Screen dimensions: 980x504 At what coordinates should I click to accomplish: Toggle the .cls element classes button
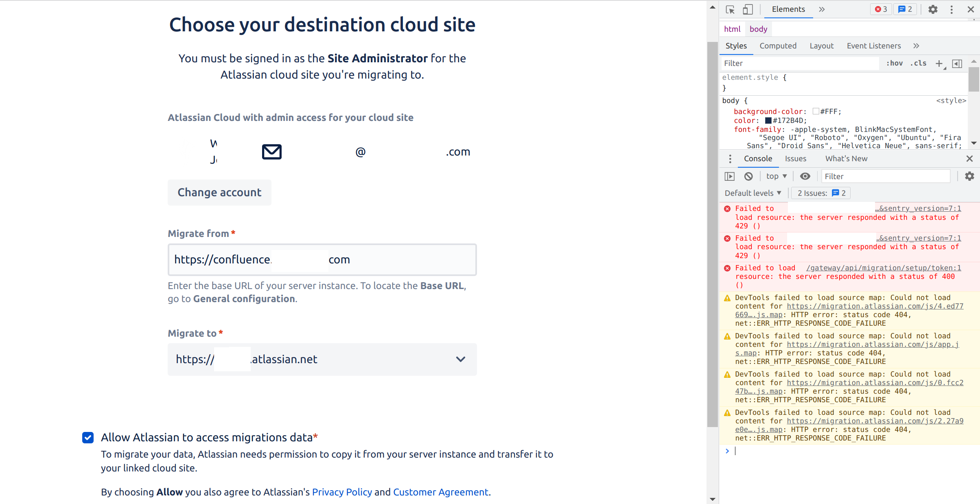(918, 64)
